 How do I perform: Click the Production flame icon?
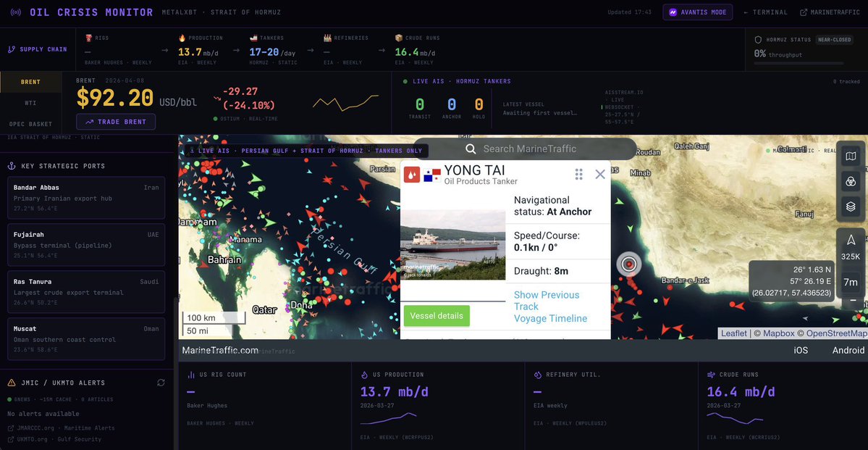182,38
